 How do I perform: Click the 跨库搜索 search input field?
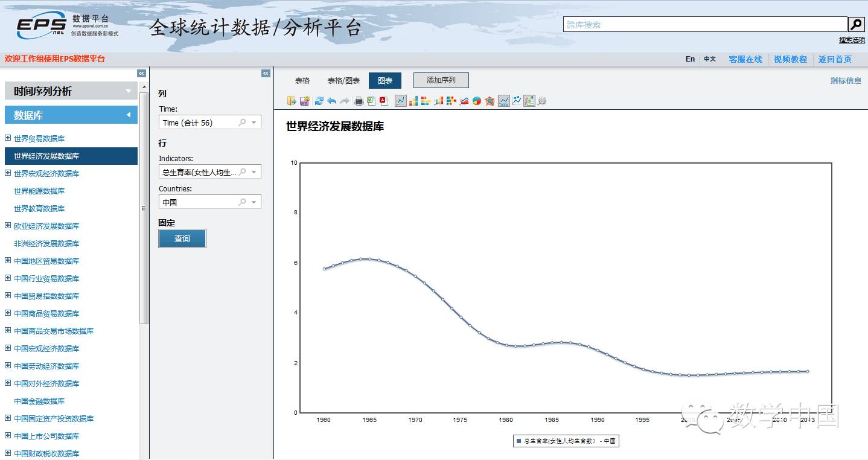(x=705, y=25)
